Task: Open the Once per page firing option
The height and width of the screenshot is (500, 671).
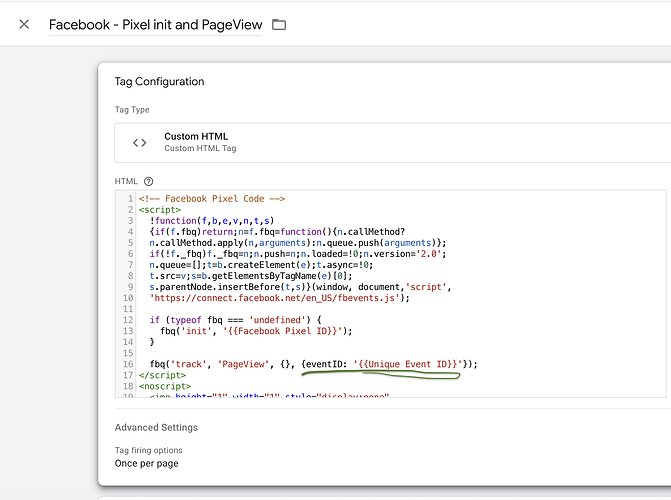Action: (x=146, y=463)
